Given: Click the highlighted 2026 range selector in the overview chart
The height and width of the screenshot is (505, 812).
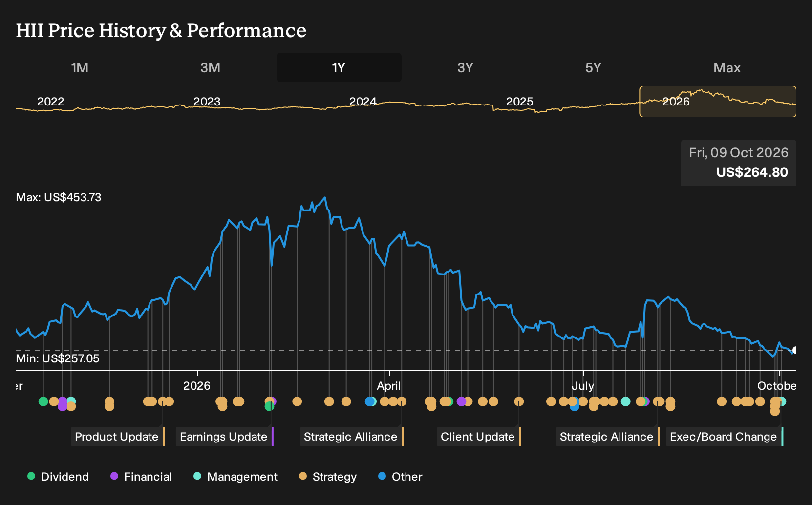Looking at the screenshot, I should [718, 102].
